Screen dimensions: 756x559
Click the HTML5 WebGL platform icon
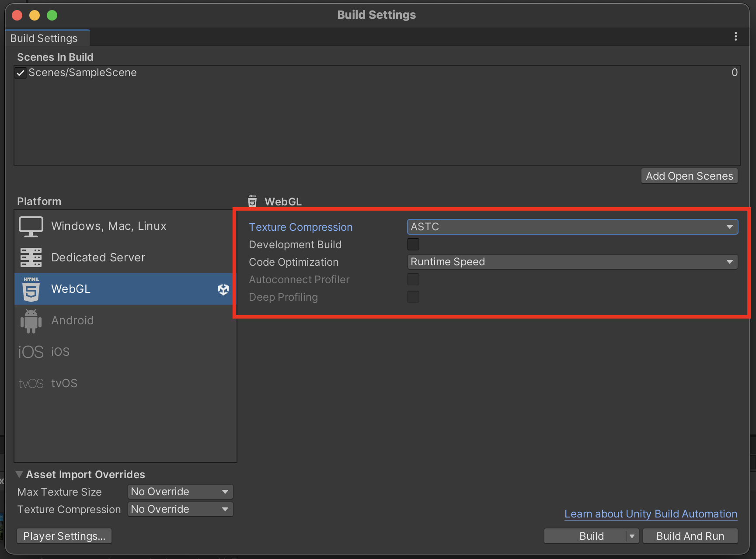pyautogui.click(x=31, y=289)
